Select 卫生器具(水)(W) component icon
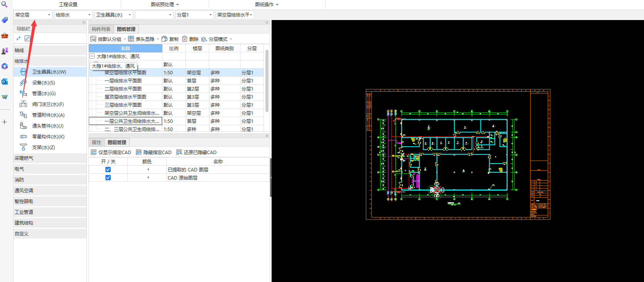The image size is (644, 282). point(23,72)
